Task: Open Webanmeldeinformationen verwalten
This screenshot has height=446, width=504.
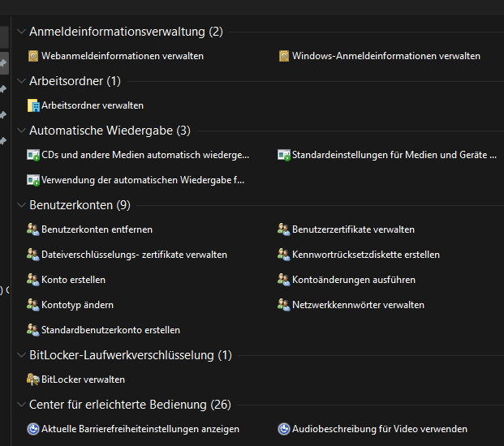Action: 123,56
